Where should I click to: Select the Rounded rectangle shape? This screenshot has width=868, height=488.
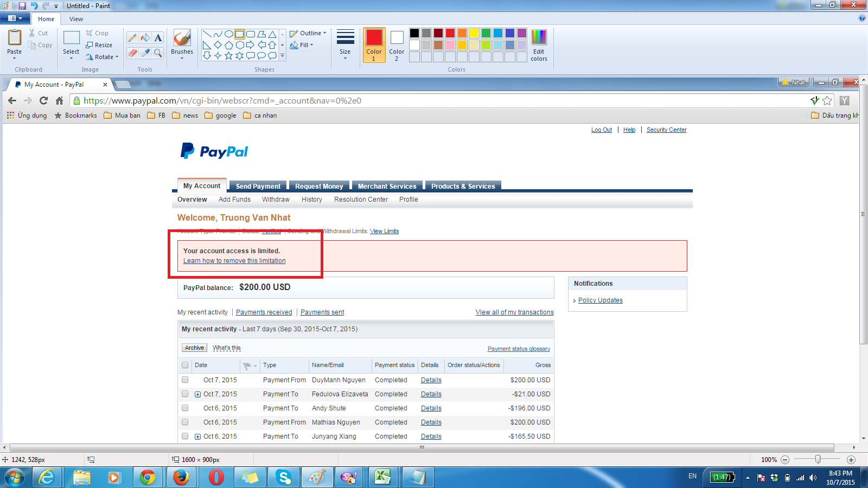tap(250, 34)
